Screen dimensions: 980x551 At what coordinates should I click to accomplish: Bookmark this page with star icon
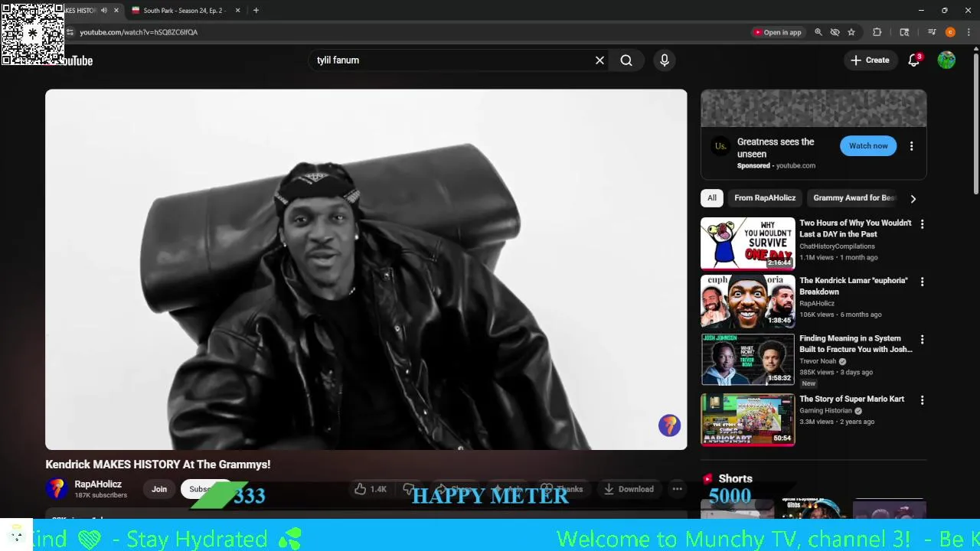click(851, 32)
